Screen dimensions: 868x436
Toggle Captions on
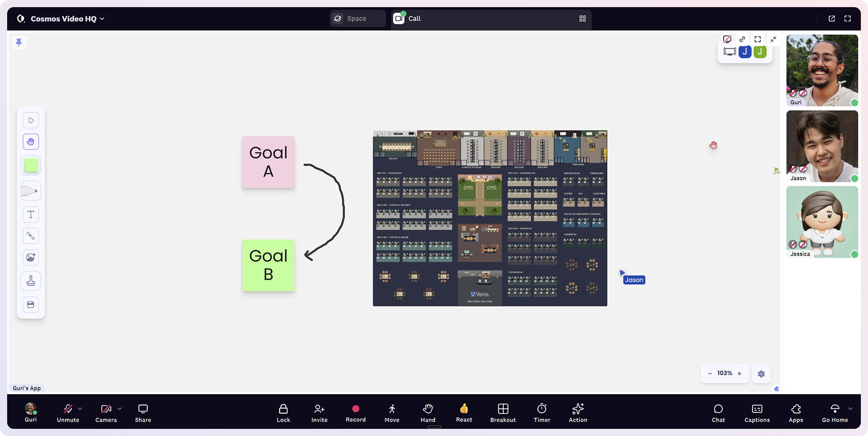click(757, 412)
